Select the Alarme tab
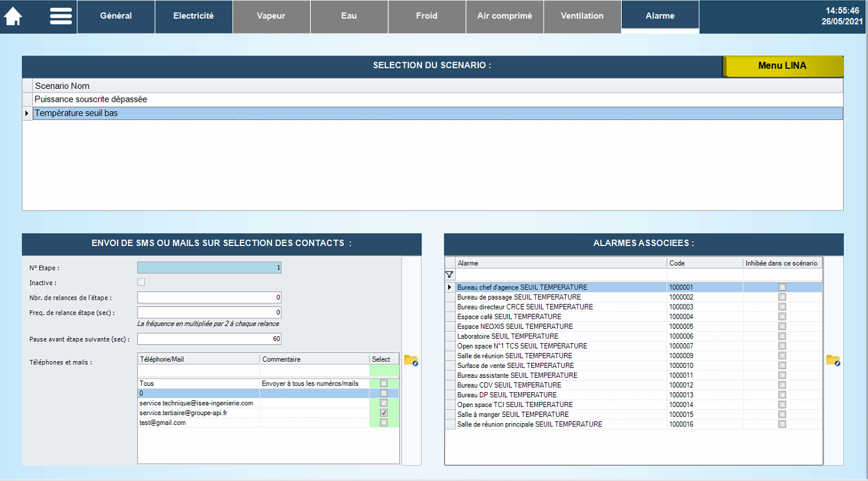This screenshot has width=868, height=481. click(x=660, y=16)
